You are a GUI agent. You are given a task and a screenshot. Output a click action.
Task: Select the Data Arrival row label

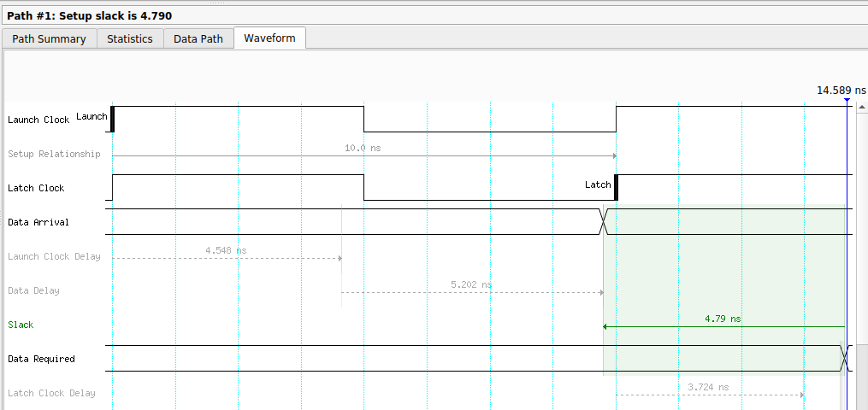38,222
